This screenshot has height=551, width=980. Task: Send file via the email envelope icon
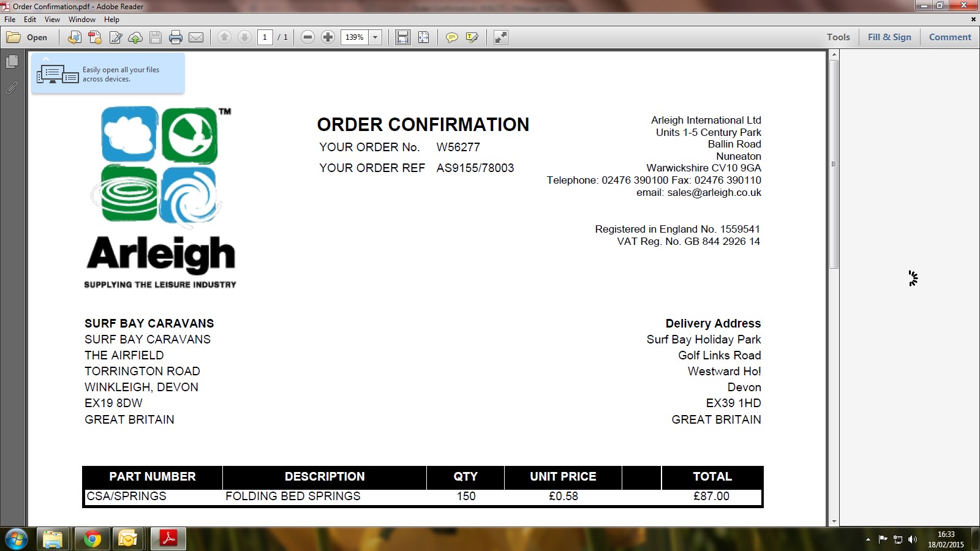[x=196, y=37]
